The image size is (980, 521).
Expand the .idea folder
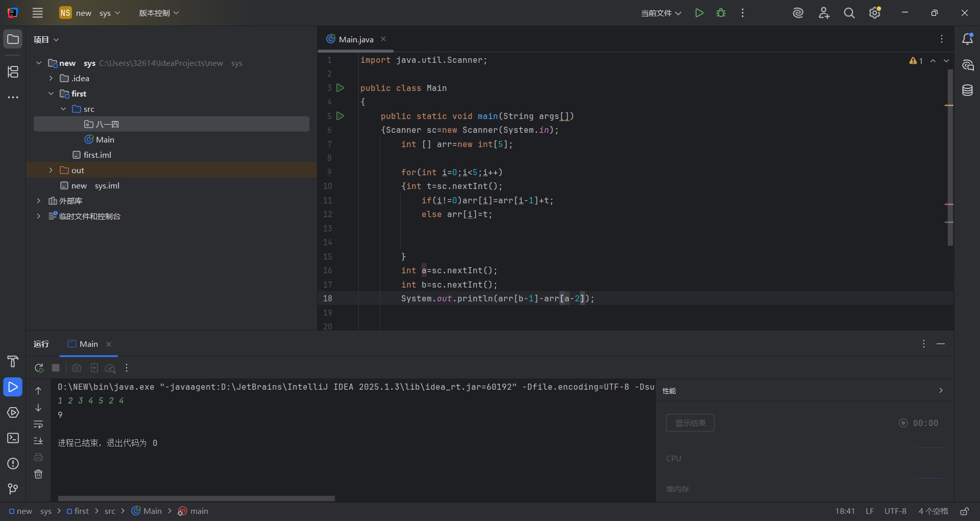(x=51, y=78)
